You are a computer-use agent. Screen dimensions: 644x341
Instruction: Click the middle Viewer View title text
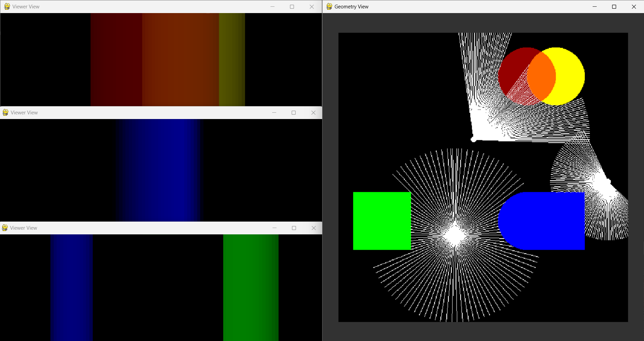[x=24, y=112]
